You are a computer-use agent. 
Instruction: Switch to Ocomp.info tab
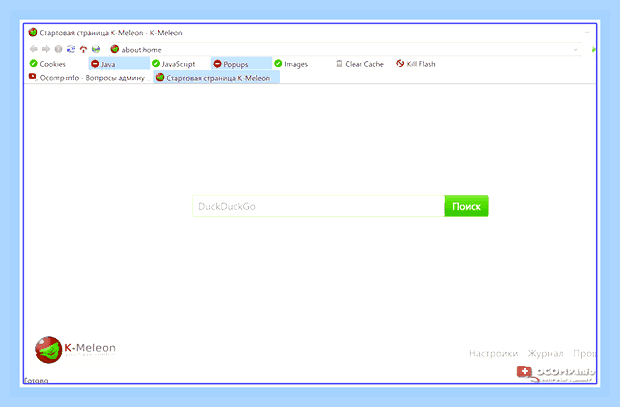point(89,78)
